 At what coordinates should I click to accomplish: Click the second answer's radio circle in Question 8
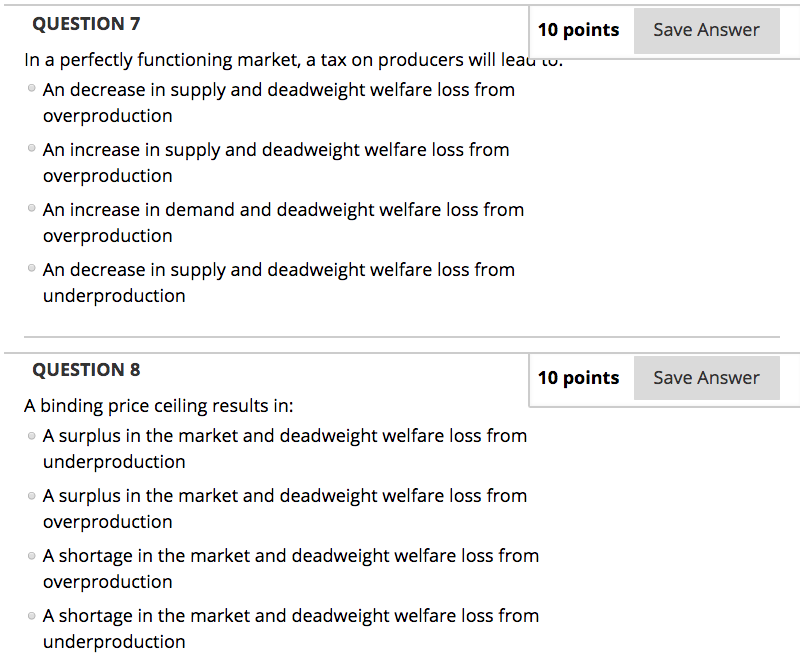pos(30,496)
